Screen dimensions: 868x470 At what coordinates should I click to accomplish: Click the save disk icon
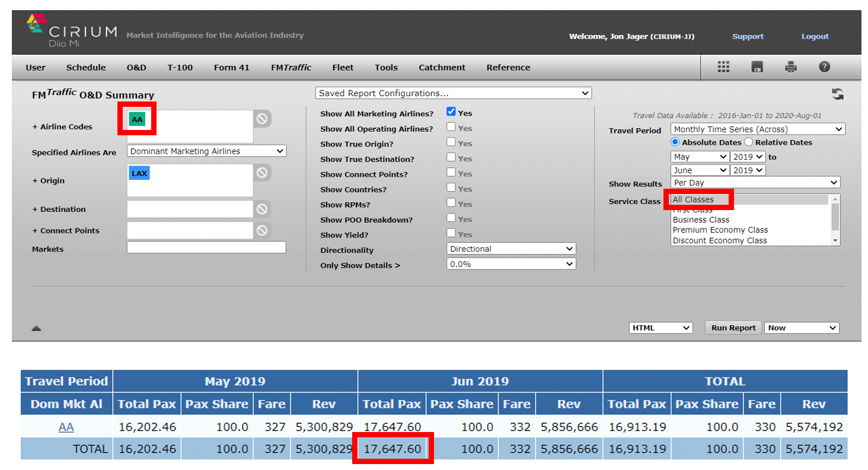point(757,67)
